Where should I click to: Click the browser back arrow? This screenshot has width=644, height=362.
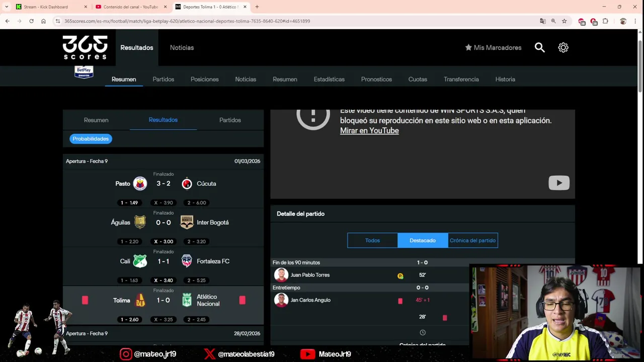pyautogui.click(x=7, y=21)
